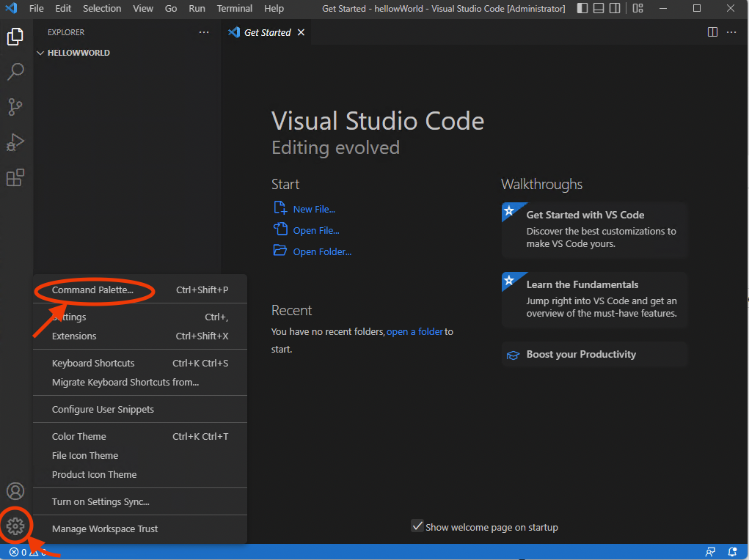This screenshot has width=749, height=560.
Task: Select the Run and Debug icon
Action: tap(15, 142)
